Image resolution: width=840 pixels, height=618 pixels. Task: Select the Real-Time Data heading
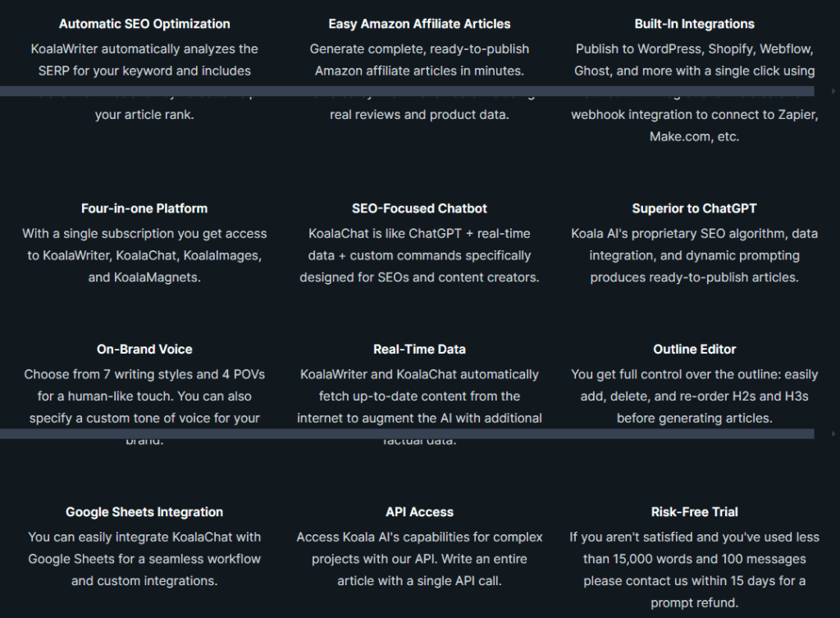pyautogui.click(x=419, y=350)
